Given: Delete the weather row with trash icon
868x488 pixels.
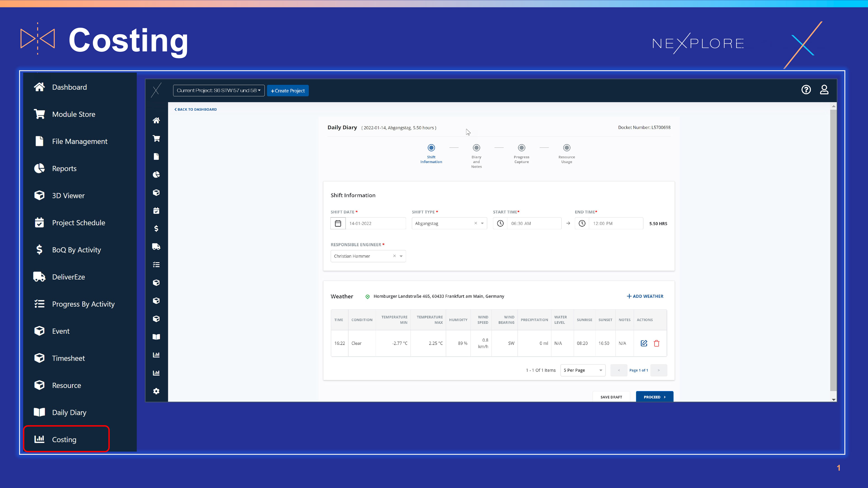Looking at the screenshot, I should pos(656,343).
